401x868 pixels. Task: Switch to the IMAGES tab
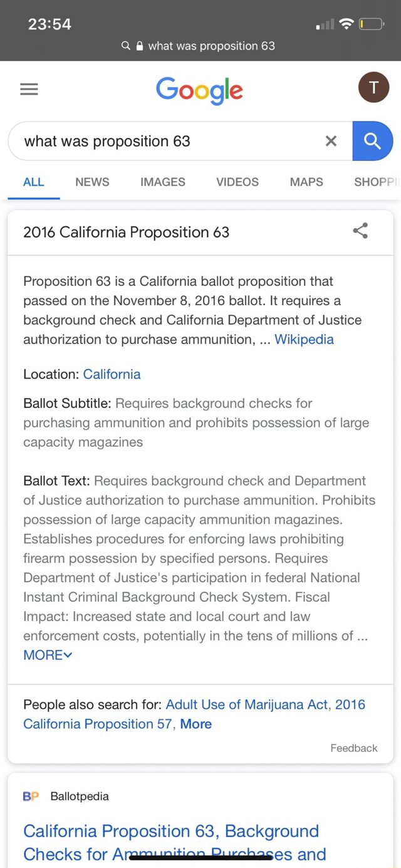coord(162,182)
